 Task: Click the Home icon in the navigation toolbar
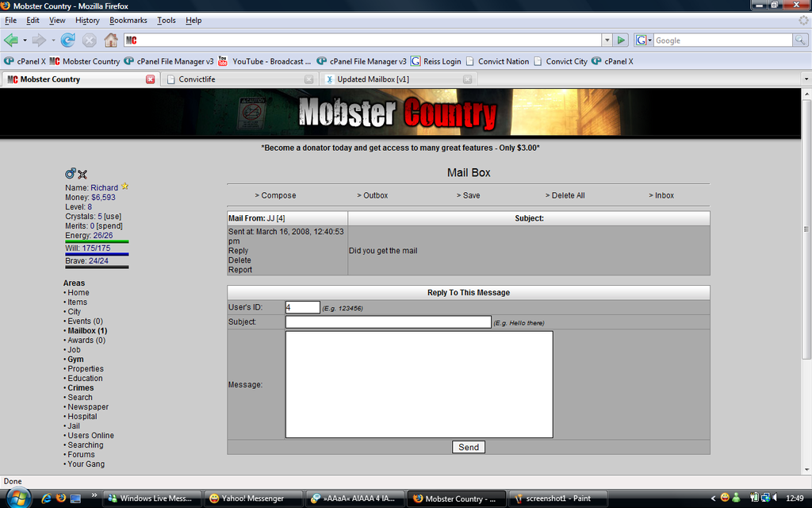[111, 39]
